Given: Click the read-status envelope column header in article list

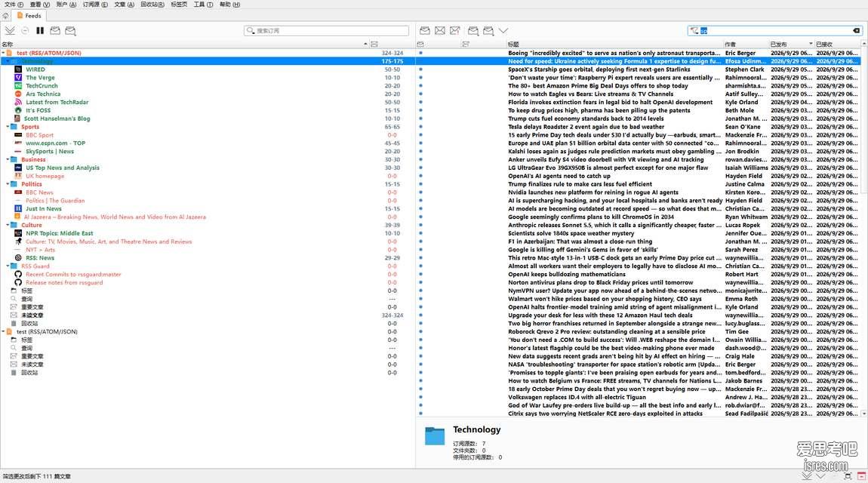Looking at the screenshot, I should (420, 44).
